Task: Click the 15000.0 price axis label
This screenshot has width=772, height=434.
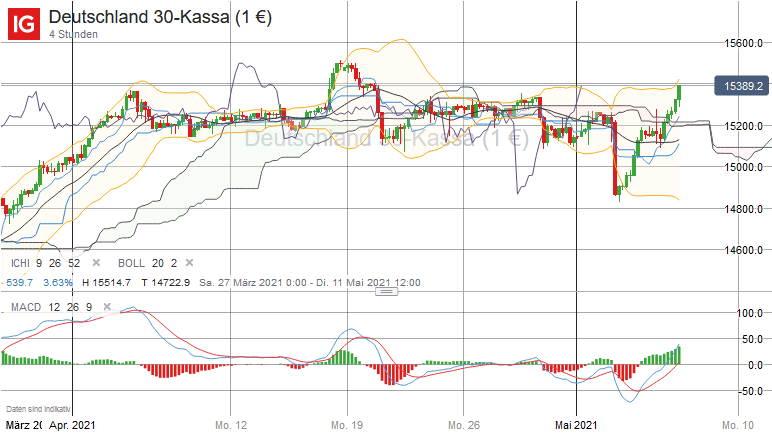Action: [743, 167]
